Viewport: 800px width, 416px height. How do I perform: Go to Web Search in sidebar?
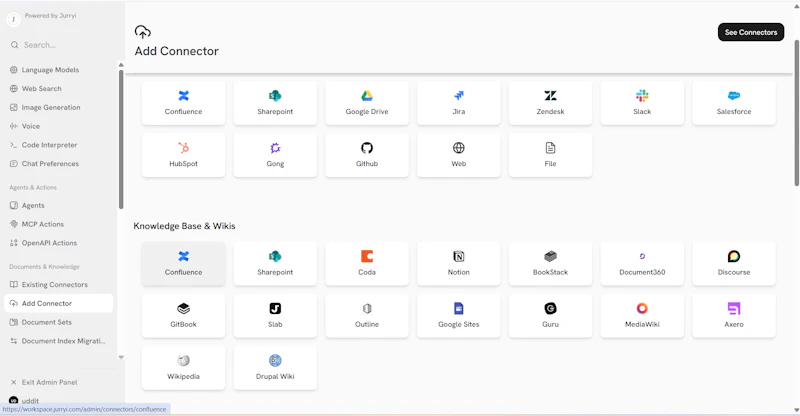click(x=59, y=89)
